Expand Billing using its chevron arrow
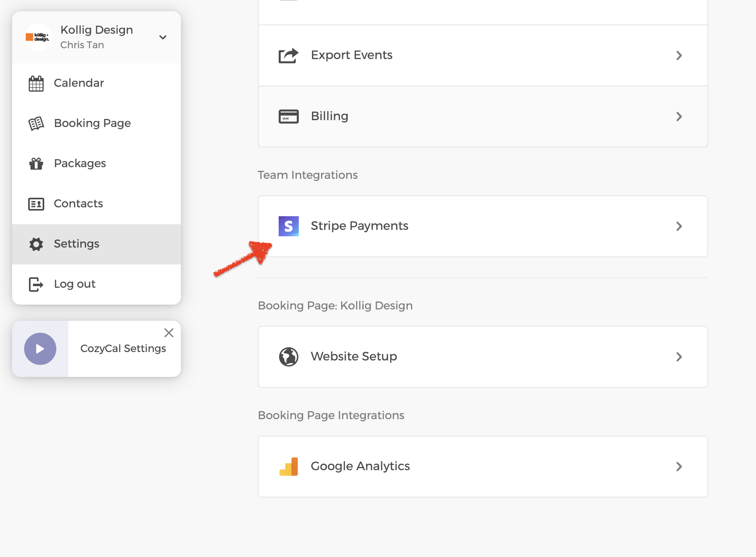 coord(679,117)
